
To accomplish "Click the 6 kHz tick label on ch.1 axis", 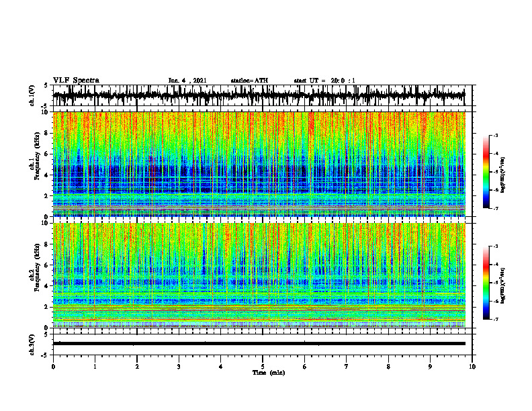I will pos(47,154).
